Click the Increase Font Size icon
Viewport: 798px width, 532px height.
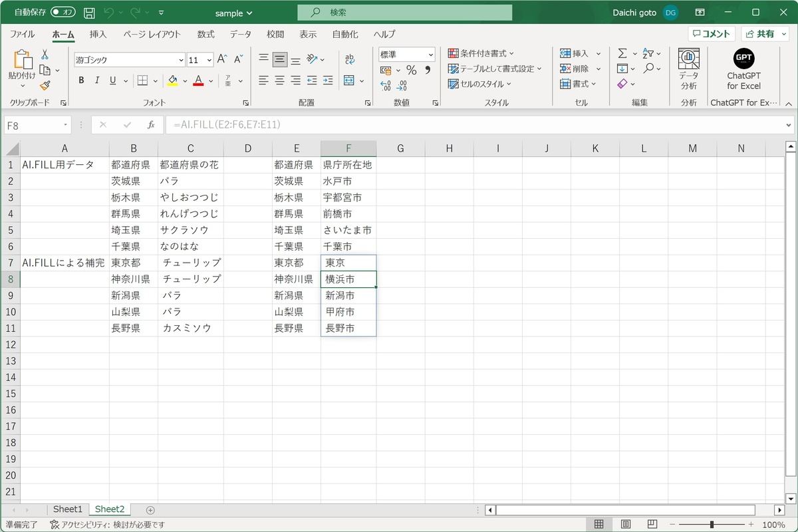coord(223,59)
